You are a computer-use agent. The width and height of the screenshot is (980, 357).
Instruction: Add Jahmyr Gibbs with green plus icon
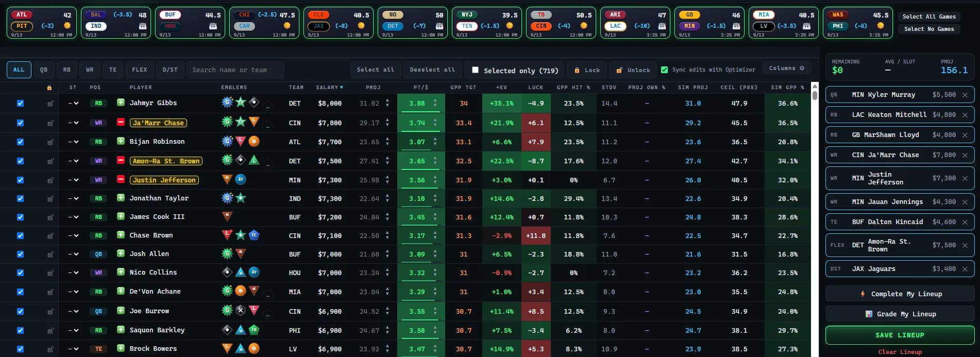(121, 103)
